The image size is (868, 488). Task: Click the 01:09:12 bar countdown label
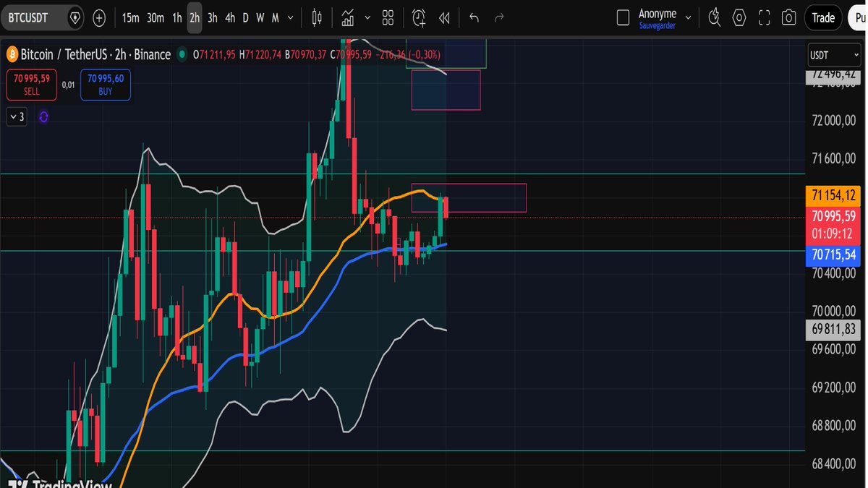[833, 234]
